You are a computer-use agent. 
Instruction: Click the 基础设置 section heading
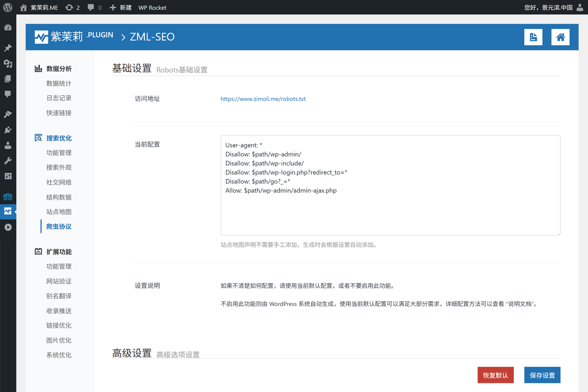132,68
